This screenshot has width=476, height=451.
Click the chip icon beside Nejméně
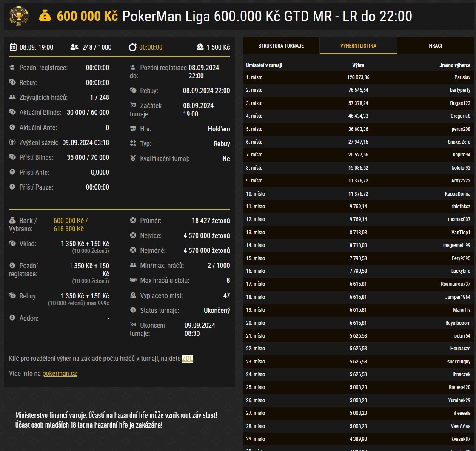click(x=133, y=250)
